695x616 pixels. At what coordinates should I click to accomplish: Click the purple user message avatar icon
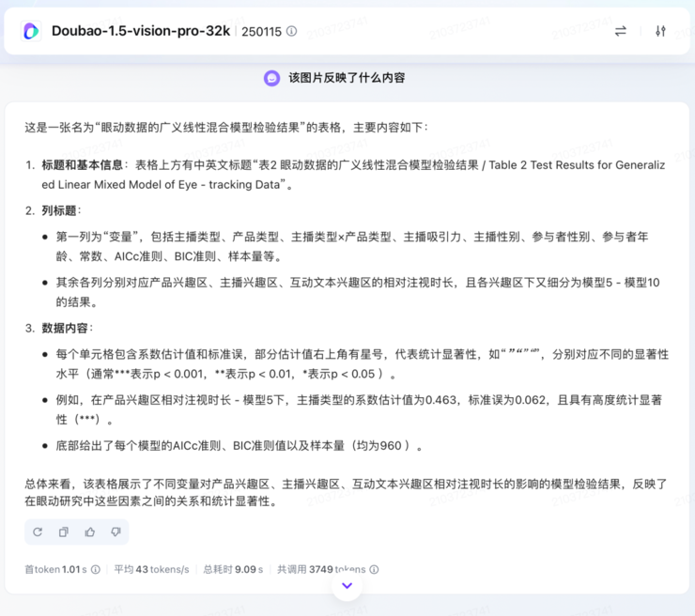[x=271, y=78]
